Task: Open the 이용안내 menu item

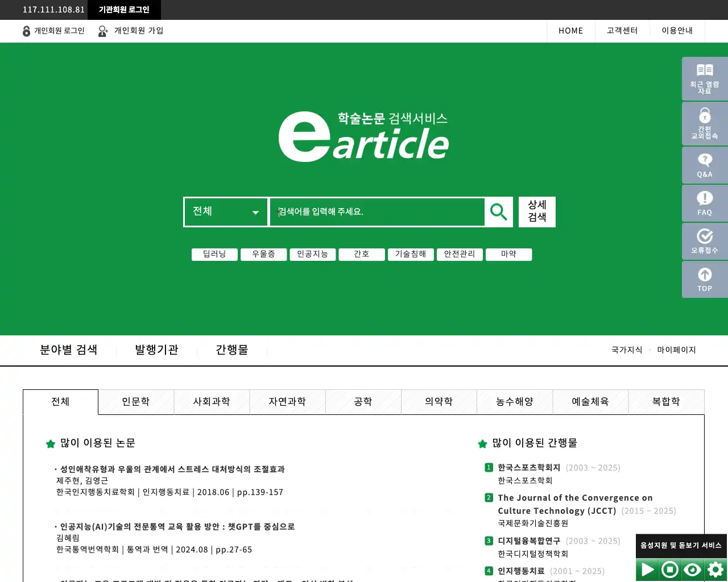Action: click(x=677, y=31)
